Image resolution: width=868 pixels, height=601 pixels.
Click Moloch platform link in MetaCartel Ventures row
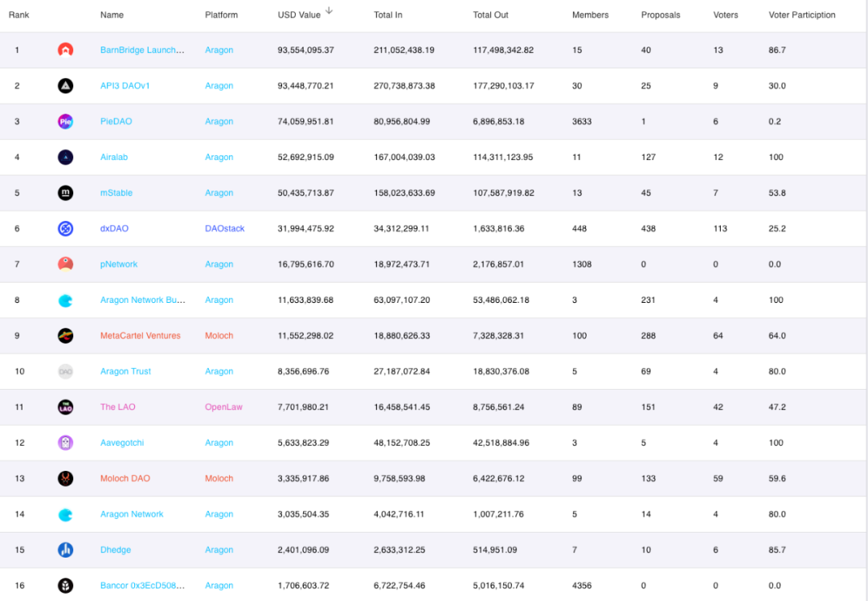pyautogui.click(x=219, y=335)
